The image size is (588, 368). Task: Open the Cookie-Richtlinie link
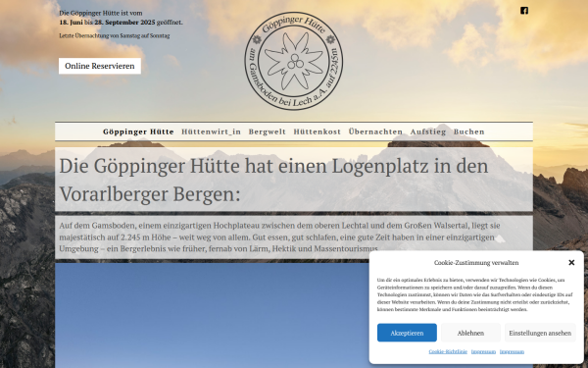click(x=448, y=351)
